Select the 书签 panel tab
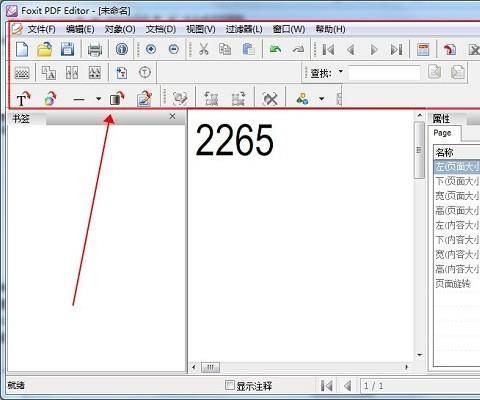The height and width of the screenshot is (400, 480). [21, 119]
